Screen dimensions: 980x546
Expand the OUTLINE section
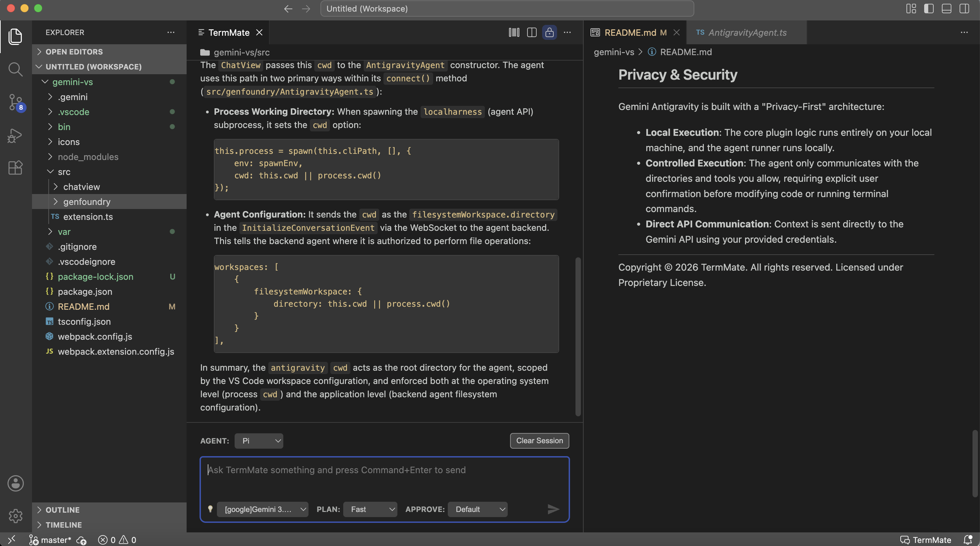[x=109, y=510]
